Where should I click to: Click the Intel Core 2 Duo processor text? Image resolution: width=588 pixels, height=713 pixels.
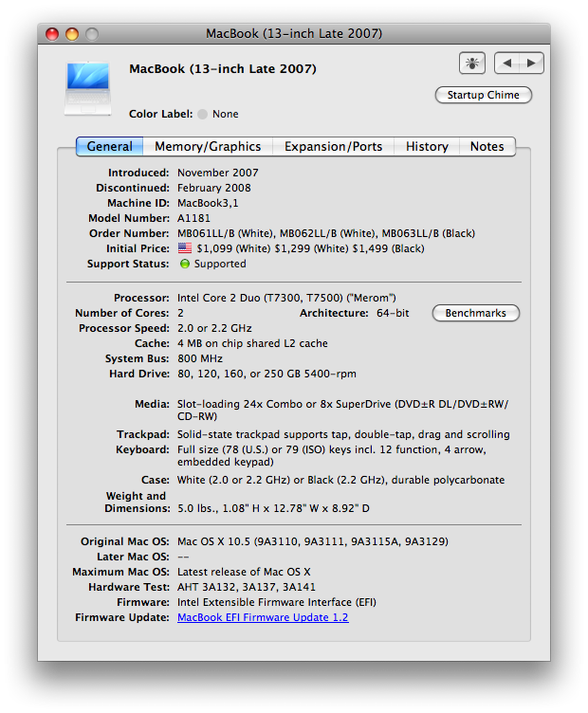(286, 298)
